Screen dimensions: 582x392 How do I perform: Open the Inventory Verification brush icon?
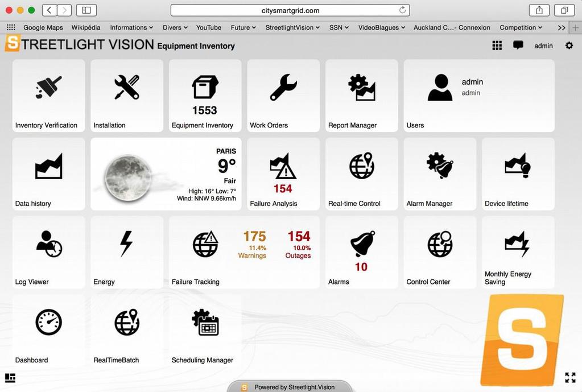pos(48,87)
